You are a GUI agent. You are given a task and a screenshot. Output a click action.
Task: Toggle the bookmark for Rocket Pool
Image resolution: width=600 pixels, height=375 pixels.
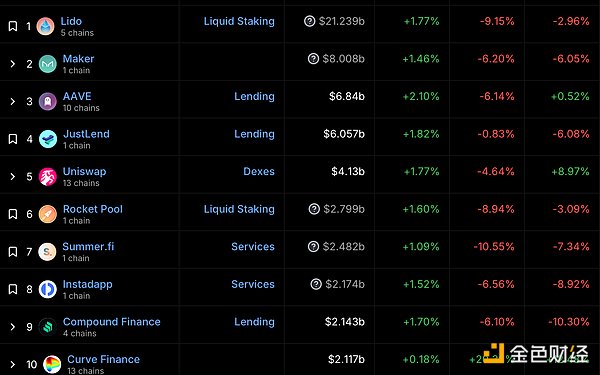(13, 214)
